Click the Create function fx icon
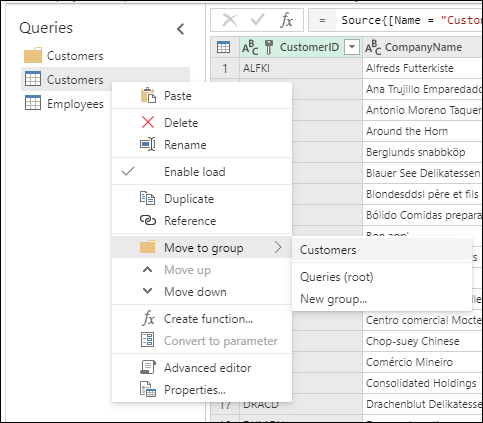483x423 pixels. coord(148,319)
